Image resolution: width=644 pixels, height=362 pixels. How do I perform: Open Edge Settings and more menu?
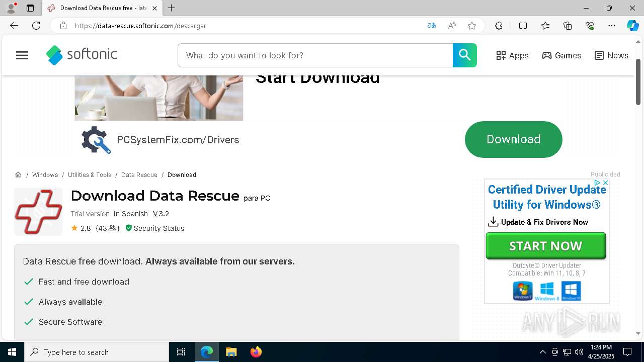[x=612, y=26]
